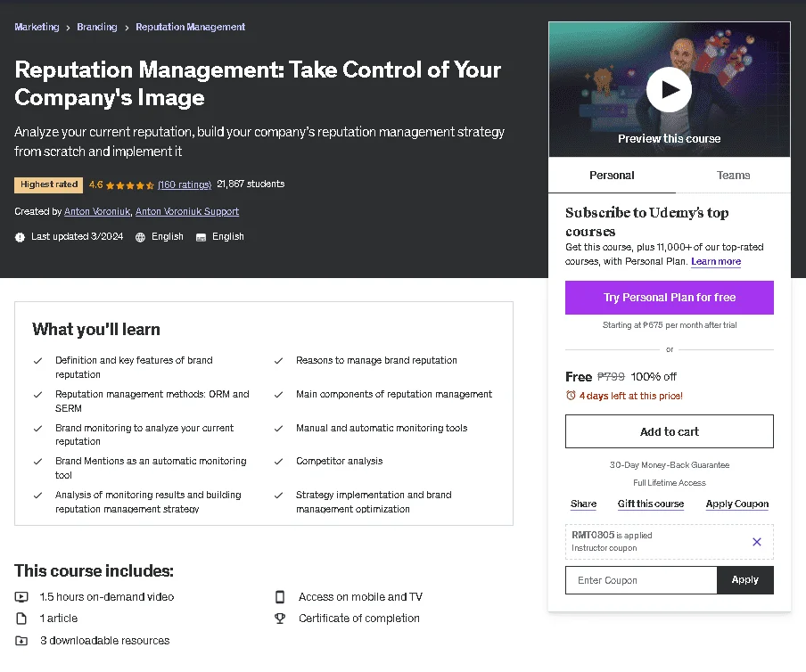Click the certificate trophy icon
This screenshot has height=672, width=806.
click(x=280, y=618)
